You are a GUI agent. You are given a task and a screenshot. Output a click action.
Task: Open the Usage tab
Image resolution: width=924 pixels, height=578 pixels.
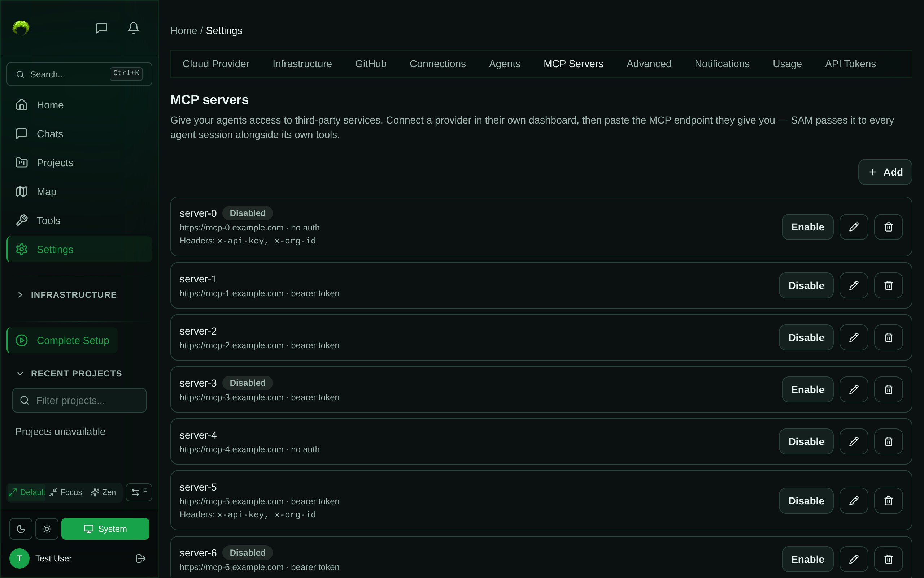(x=787, y=64)
